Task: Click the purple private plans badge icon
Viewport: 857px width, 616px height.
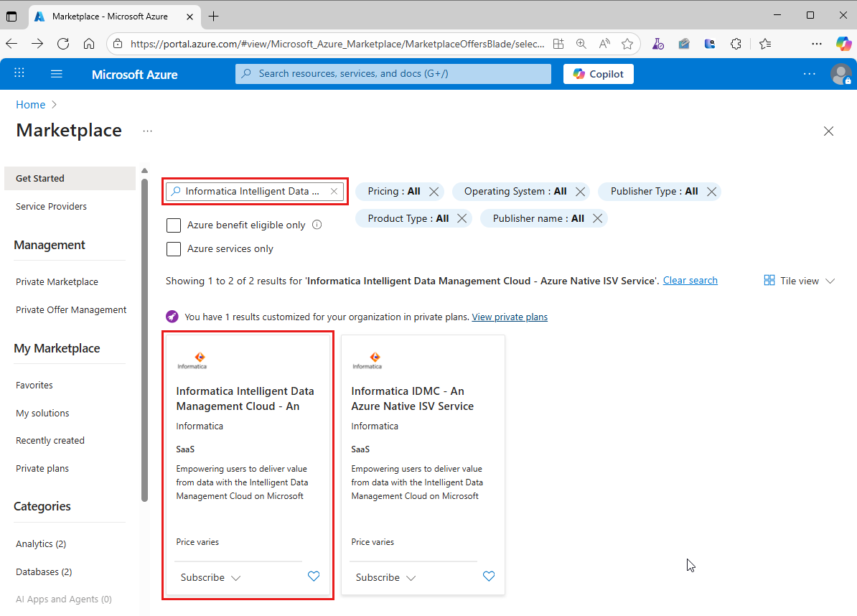Action: [172, 316]
